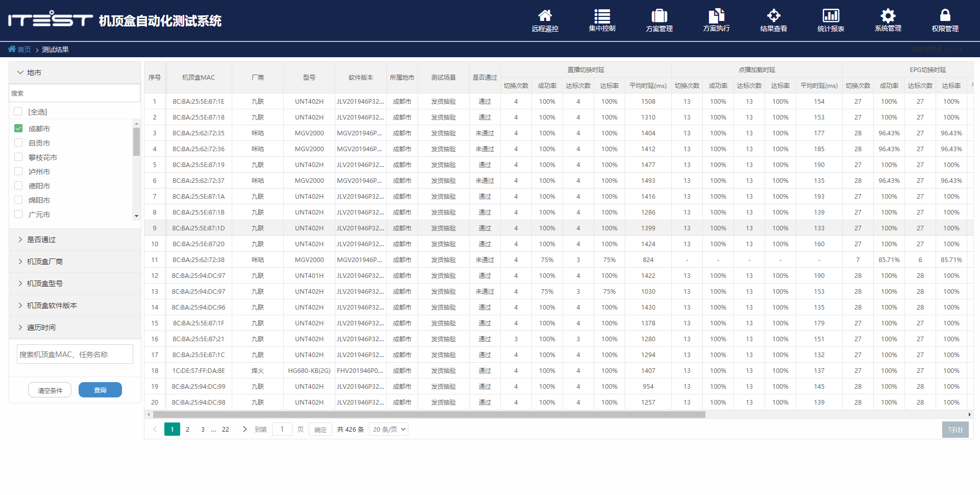Screen dimensions: 980x495
Task: Open the 远程遥控 remote control icon
Action: point(545,16)
